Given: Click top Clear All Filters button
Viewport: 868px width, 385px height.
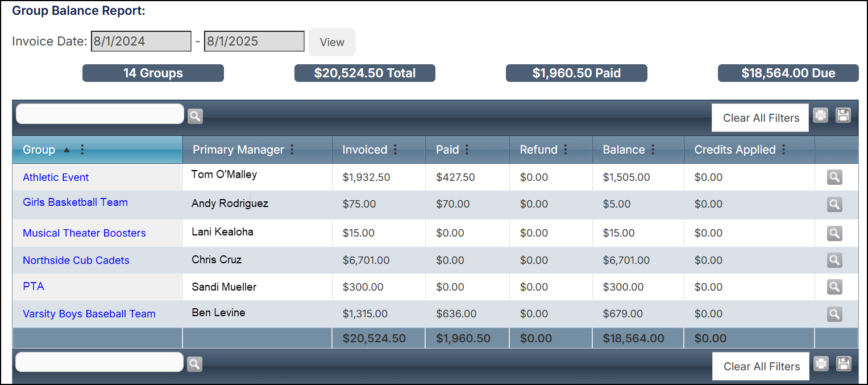Looking at the screenshot, I should tap(761, 118).
